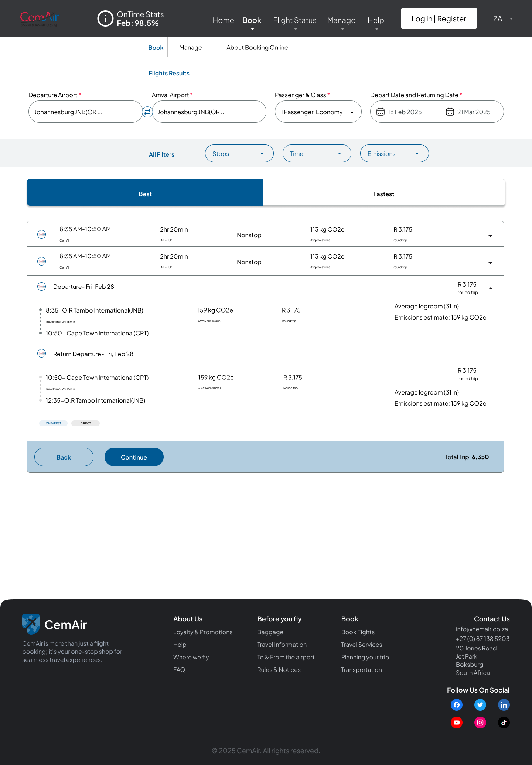Open Facebook social icon in footer
Screen dimensions: 532x765
pyautogui.click(x=457, y=705)
